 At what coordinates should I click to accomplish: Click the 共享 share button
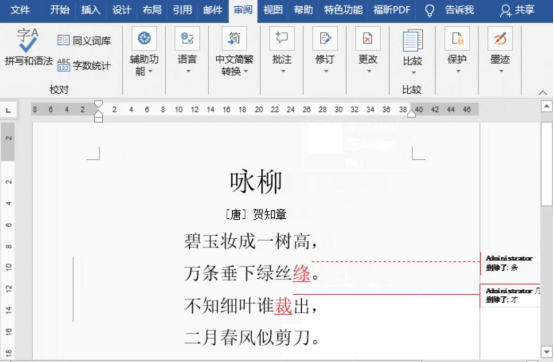(517, 10)
